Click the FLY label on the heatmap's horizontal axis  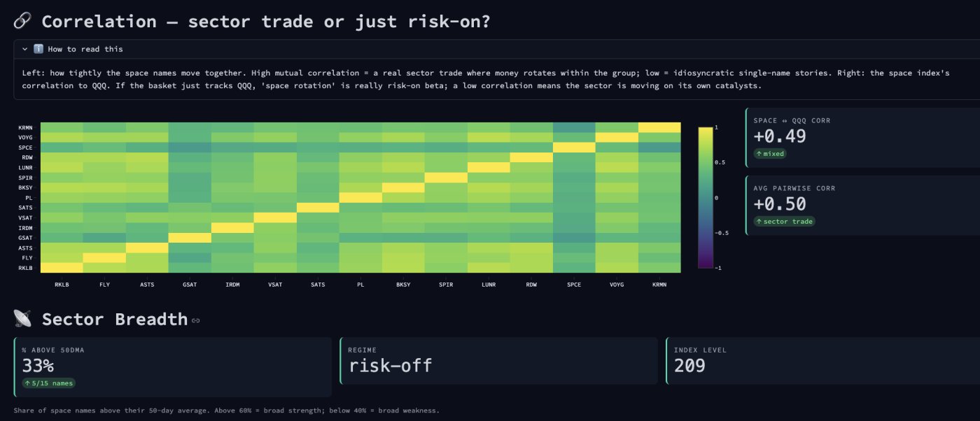[104, 285]
